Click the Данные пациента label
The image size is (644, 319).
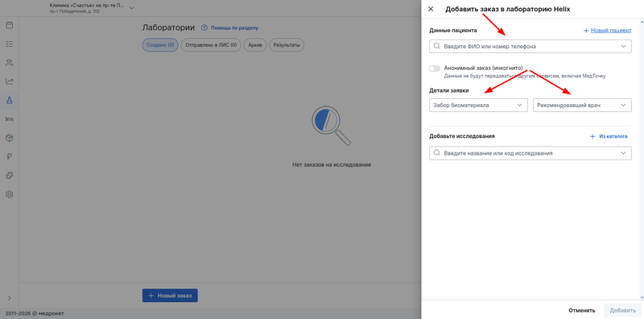point(453,31)
